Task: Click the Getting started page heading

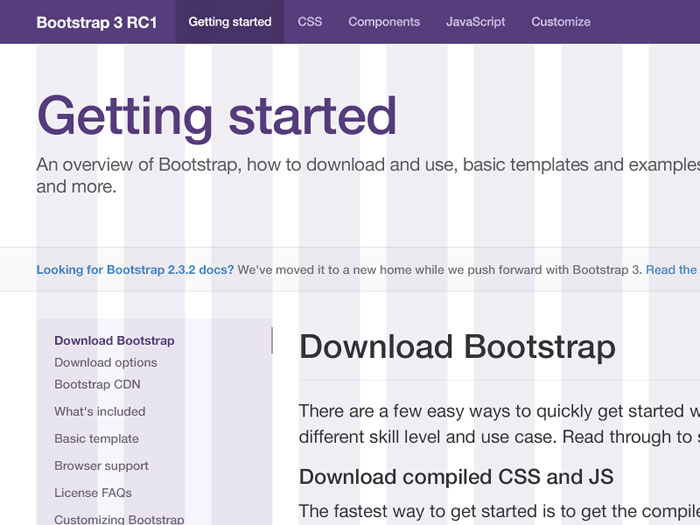Action: coord(217,118)
